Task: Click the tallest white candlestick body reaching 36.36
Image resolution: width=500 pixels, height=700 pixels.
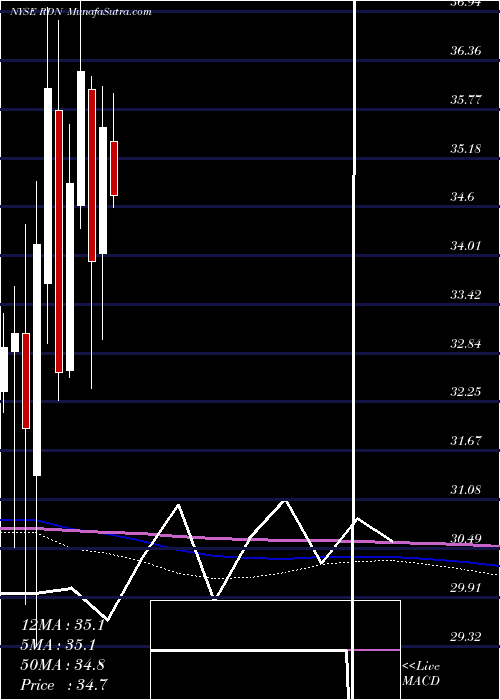Action: 81,138
